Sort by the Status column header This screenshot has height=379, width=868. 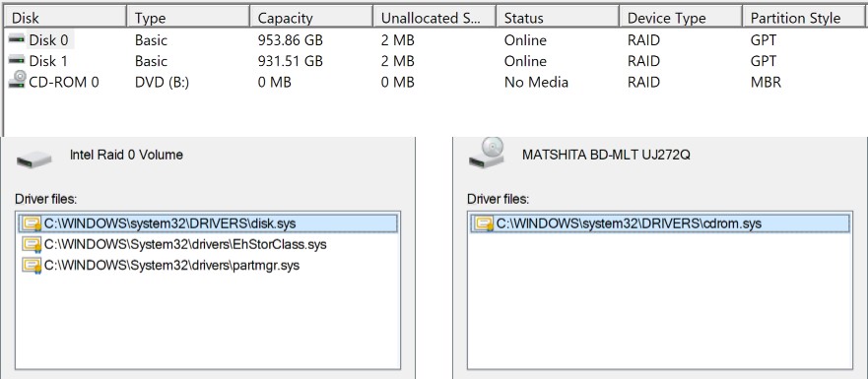(558, 18)
